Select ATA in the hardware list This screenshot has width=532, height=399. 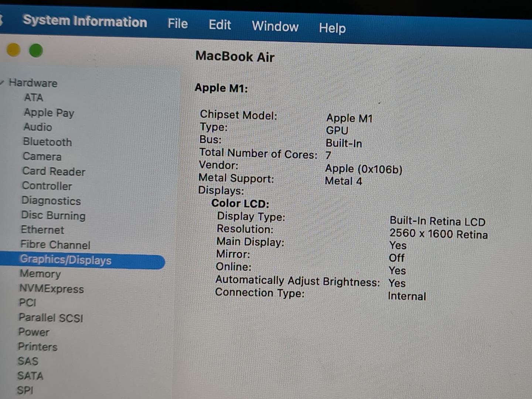(34, 98)
